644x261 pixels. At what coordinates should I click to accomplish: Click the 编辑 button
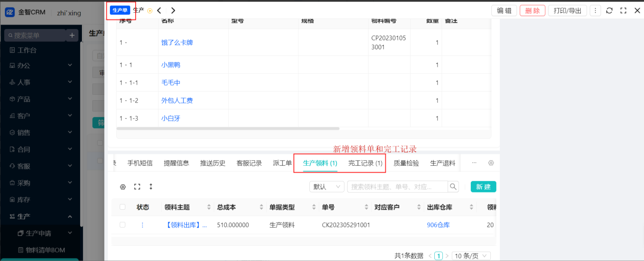point(504,11)
